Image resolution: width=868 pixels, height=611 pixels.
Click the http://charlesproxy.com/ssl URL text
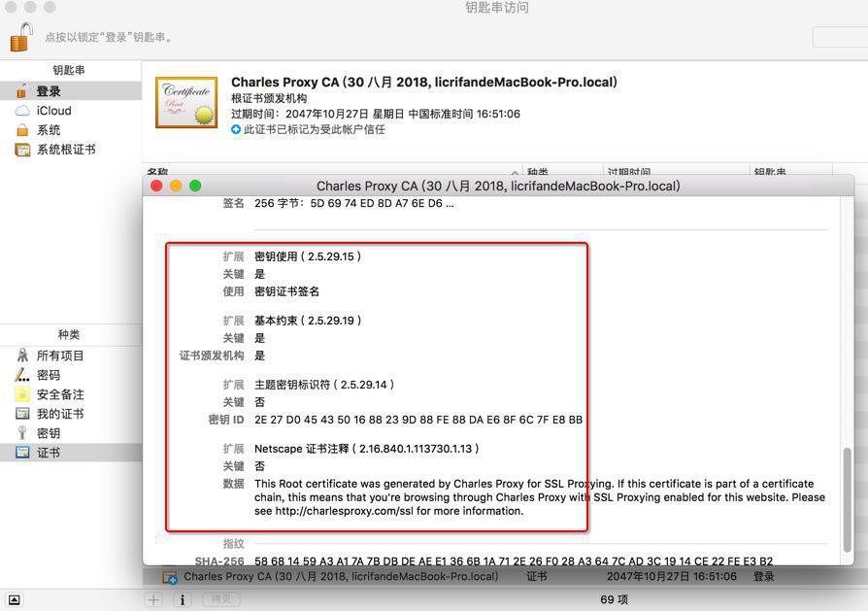point(345,511)
